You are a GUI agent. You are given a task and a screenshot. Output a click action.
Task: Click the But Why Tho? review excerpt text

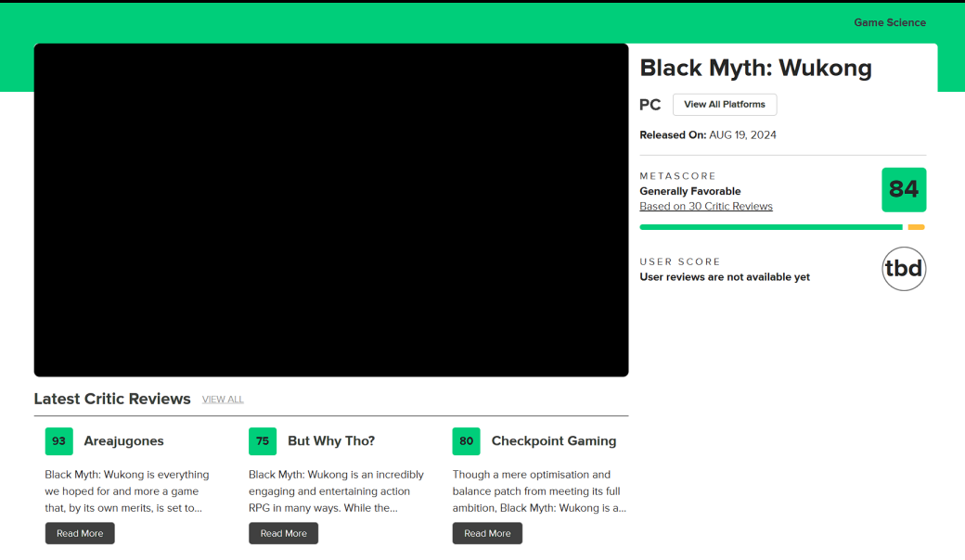point(336,491)
